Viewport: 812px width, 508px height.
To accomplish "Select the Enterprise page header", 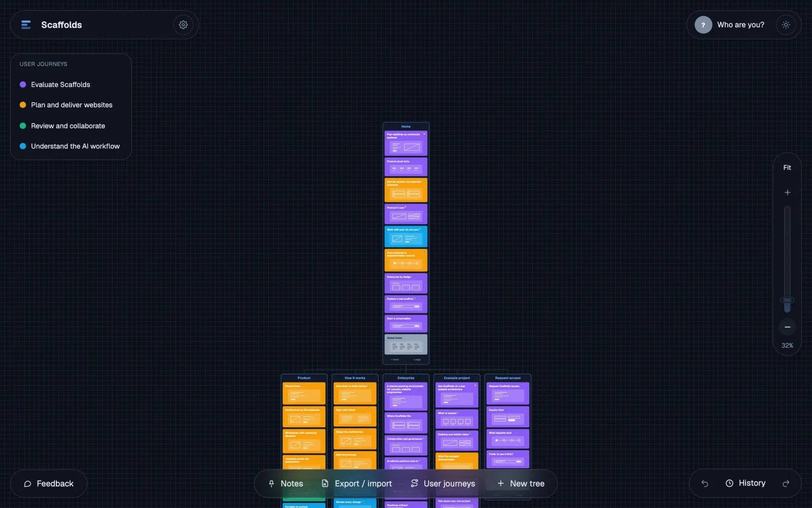I will click(406, 378).
